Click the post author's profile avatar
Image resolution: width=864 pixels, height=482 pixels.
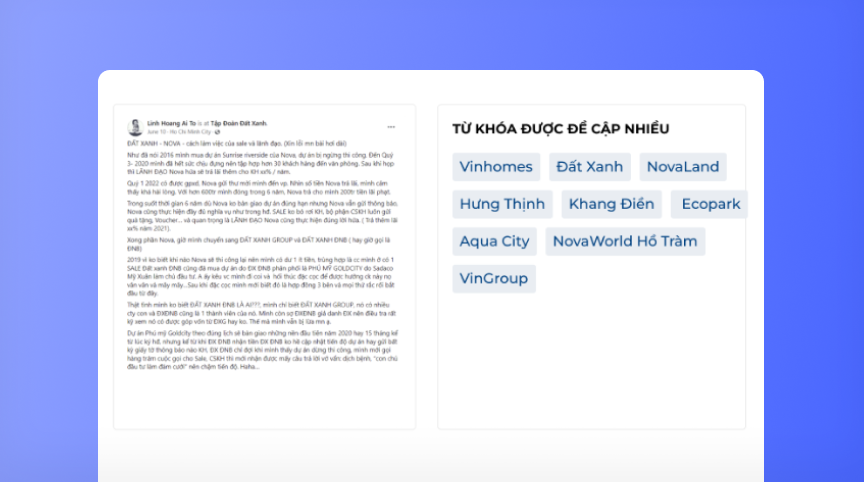coord(136,127)
